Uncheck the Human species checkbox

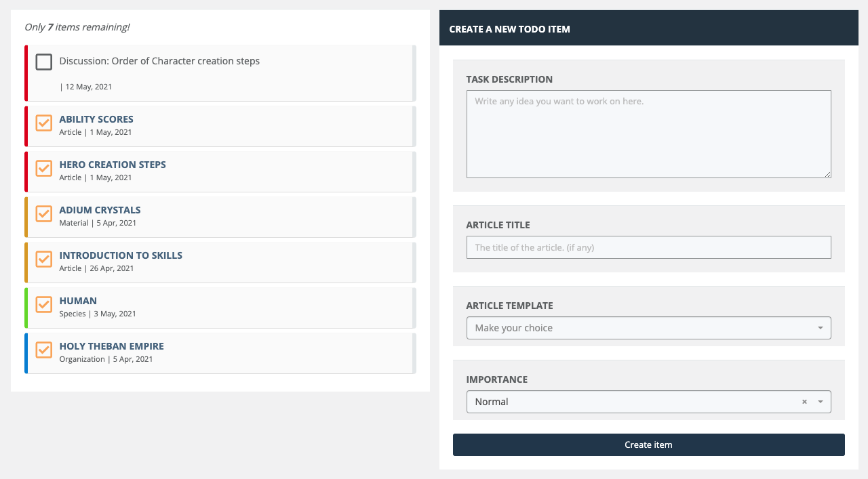pos(44,304)
